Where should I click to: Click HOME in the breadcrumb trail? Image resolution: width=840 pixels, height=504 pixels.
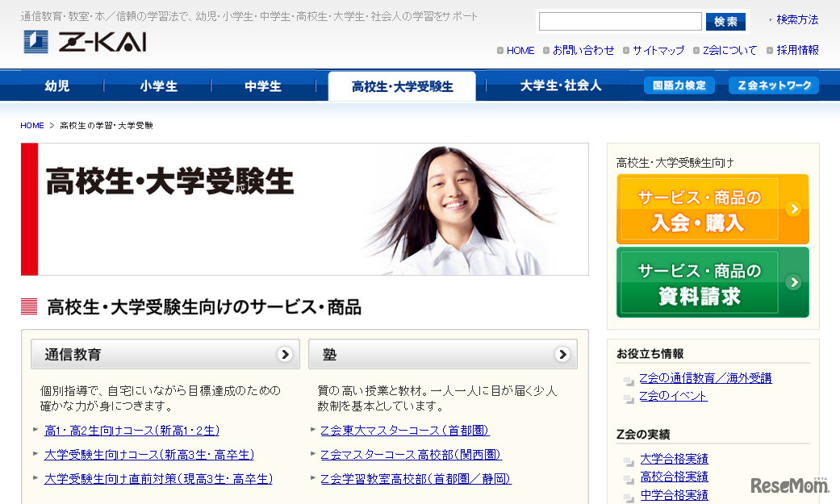tap(32, 126)
